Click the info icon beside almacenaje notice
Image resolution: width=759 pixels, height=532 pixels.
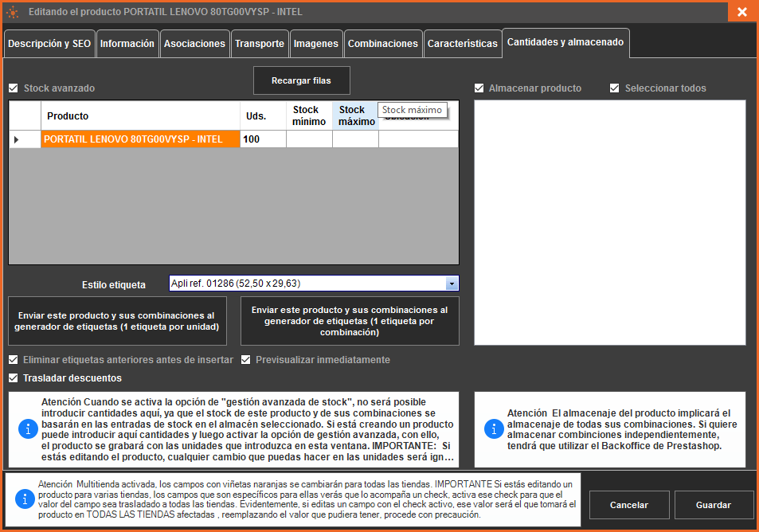(x=493, y=429)
